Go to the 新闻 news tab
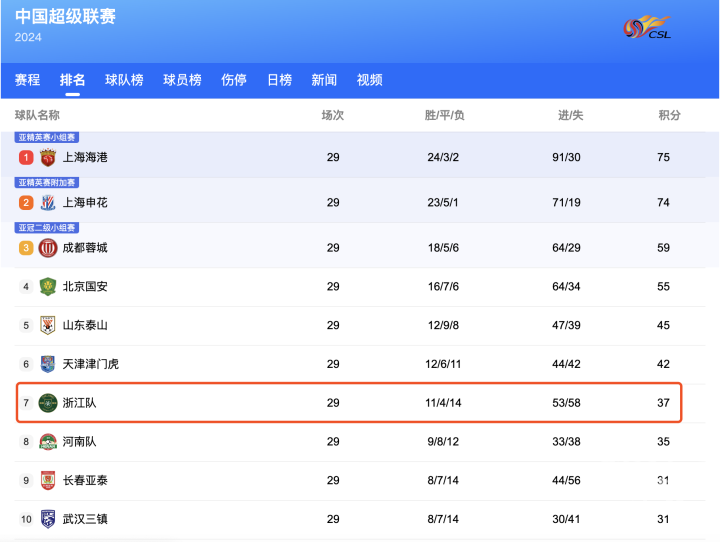The height and width of the screenshot is (542, 720). tap(324, 80)
